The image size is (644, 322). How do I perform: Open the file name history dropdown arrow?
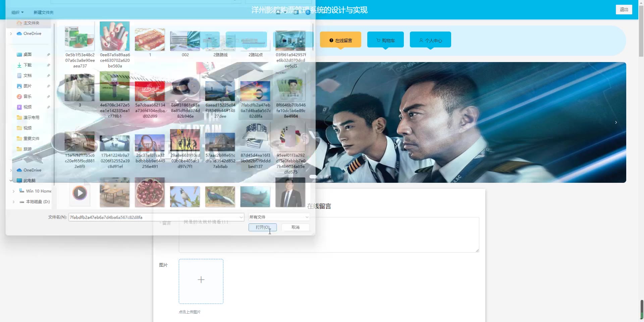(241, 217)
